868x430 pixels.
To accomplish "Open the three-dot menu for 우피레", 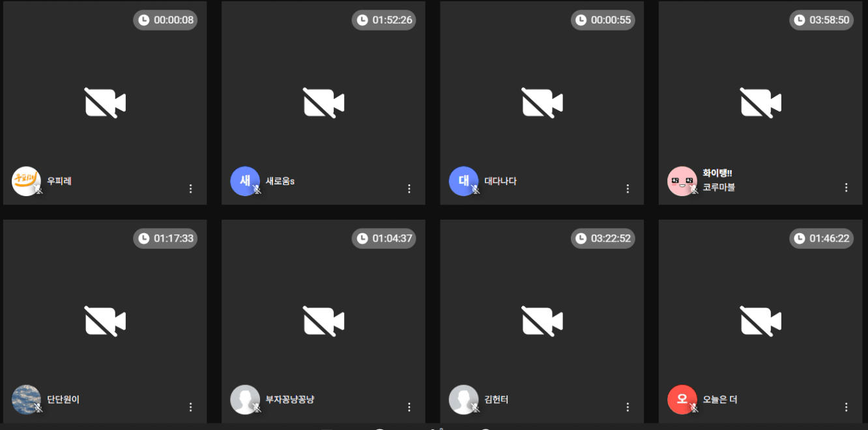I will (x=191, y=188).
